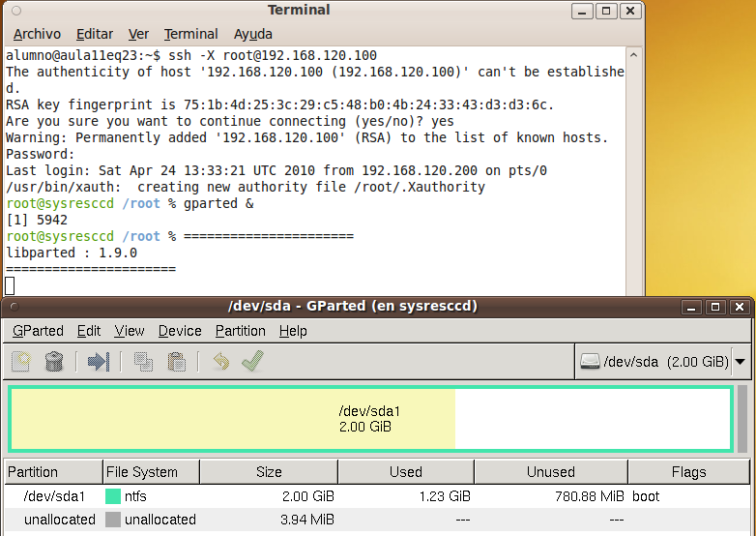The height and width of the screenshot is (536, 756).
Task: Click the Copy partition toolbar icon
Action: tap(143, 361)
